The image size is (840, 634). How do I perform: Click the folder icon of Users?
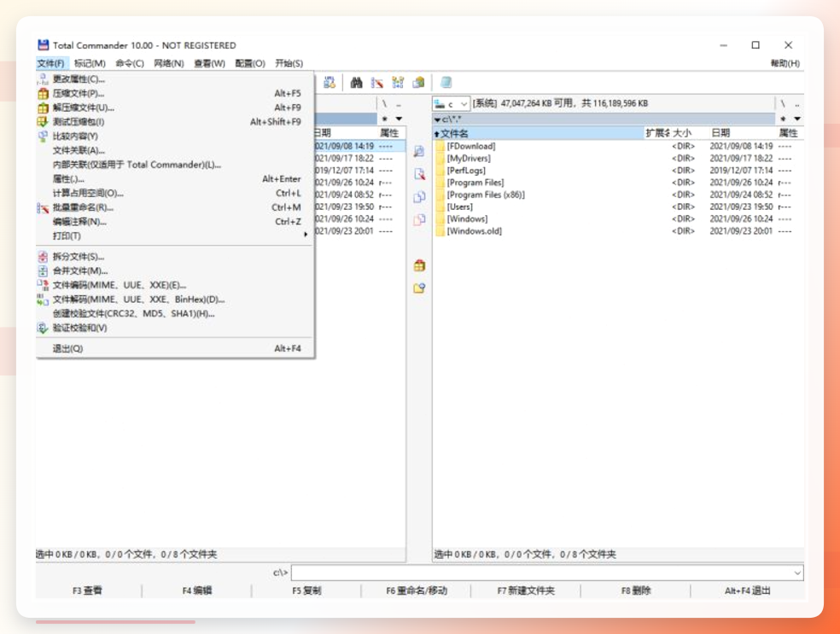pyautogui.click(x=440, y=206)
